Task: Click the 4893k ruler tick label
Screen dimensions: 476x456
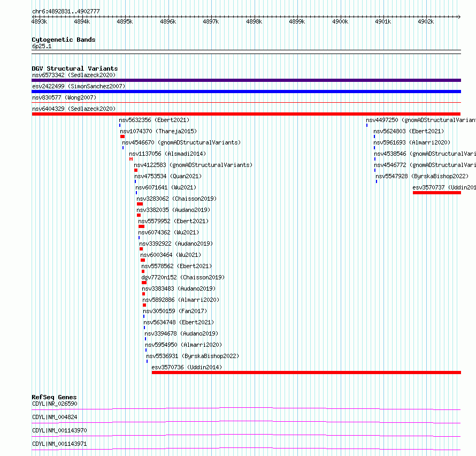Action: point(39,21)
